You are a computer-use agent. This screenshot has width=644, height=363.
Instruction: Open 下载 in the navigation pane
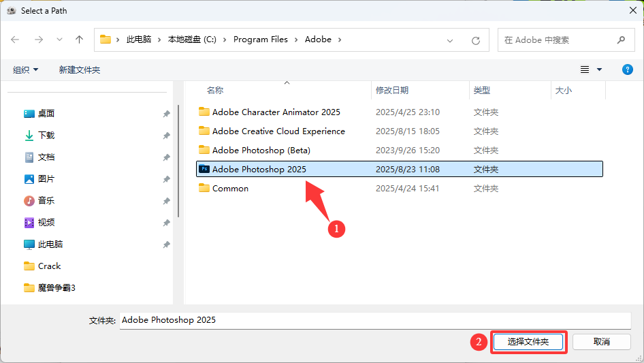click(46, 136)
